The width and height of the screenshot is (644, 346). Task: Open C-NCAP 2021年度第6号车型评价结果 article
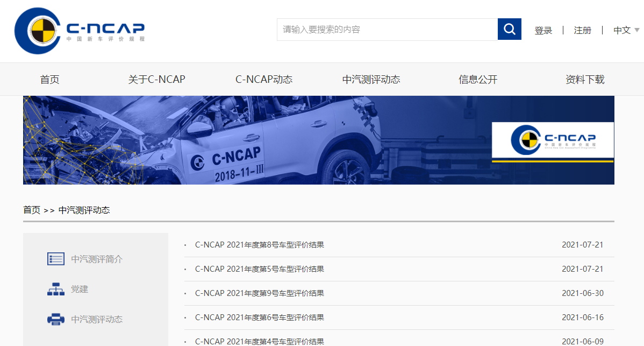(x=260, y=317)
